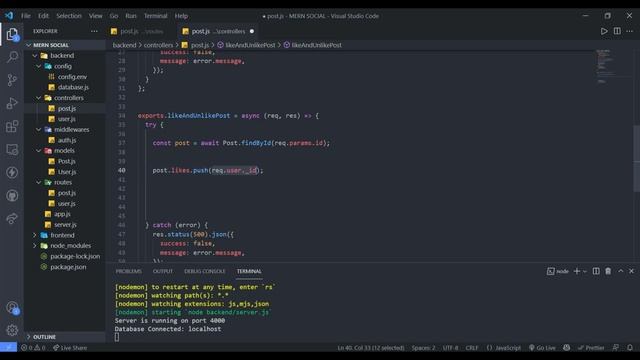
Task: Open the Manage gear icon
Action: click(12, 330)
